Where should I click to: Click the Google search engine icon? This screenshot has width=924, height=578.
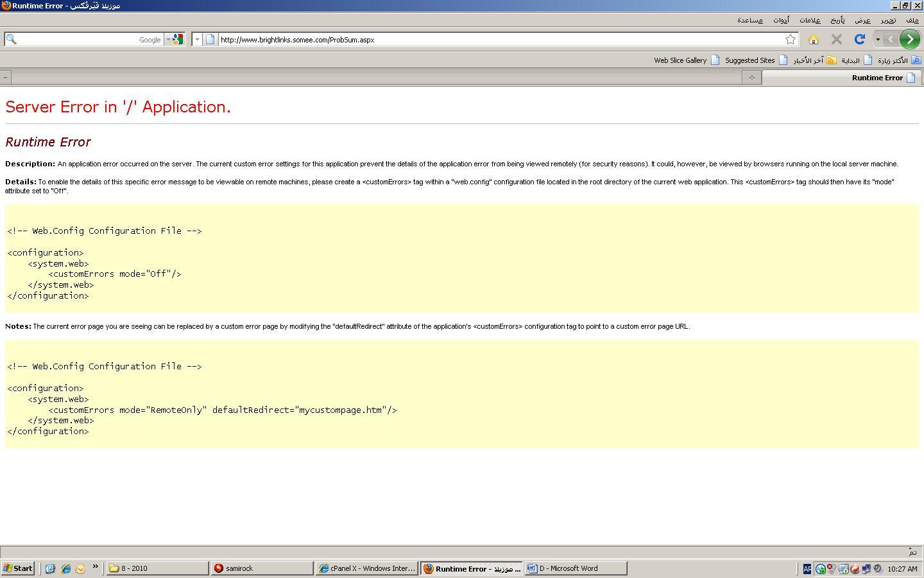point(178,39)
